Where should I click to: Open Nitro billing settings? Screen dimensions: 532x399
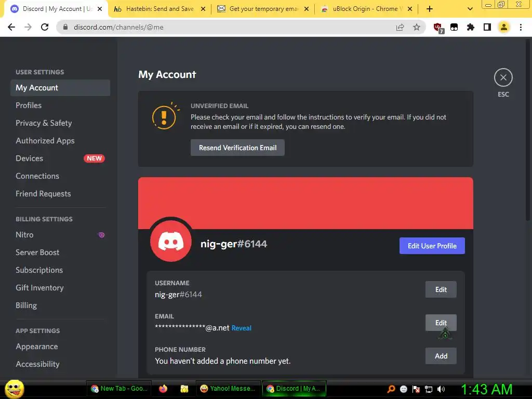pos(60,234)
